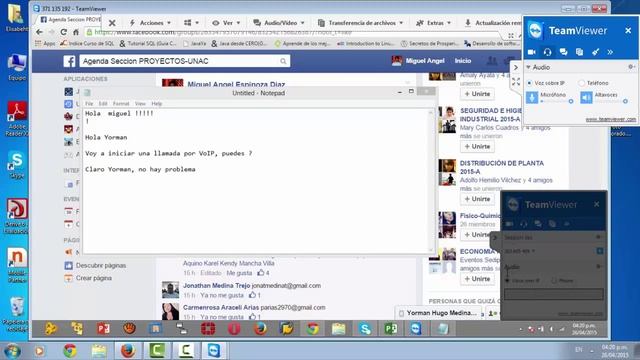
Task: Open the whiteboard brush icon in TeamViewer panel
Action: click(595, 52)
